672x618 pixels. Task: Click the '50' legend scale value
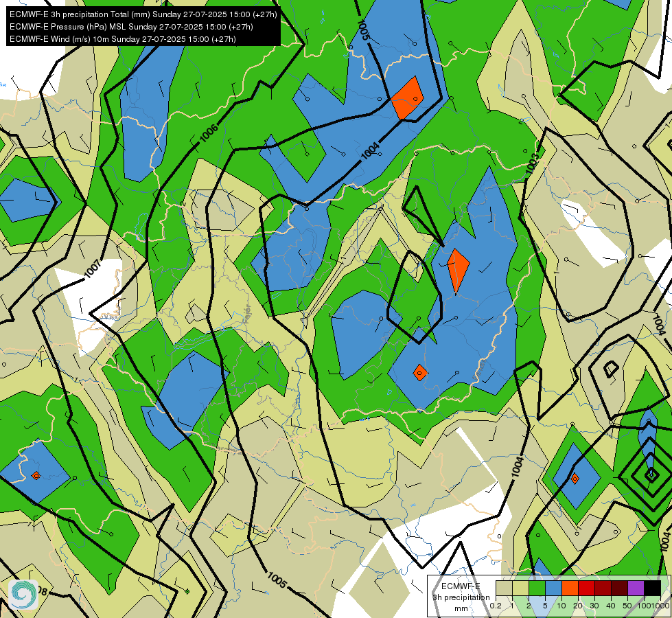[627, 606]
